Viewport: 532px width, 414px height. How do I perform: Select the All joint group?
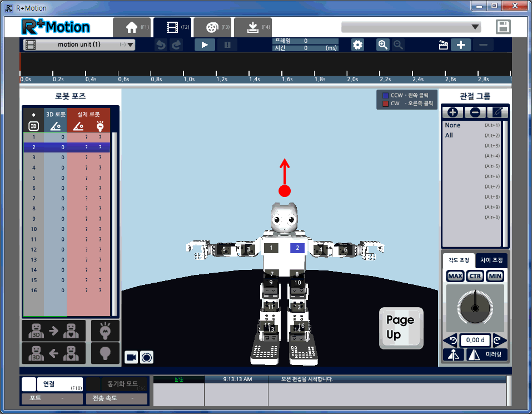click(x=449, y=135)
